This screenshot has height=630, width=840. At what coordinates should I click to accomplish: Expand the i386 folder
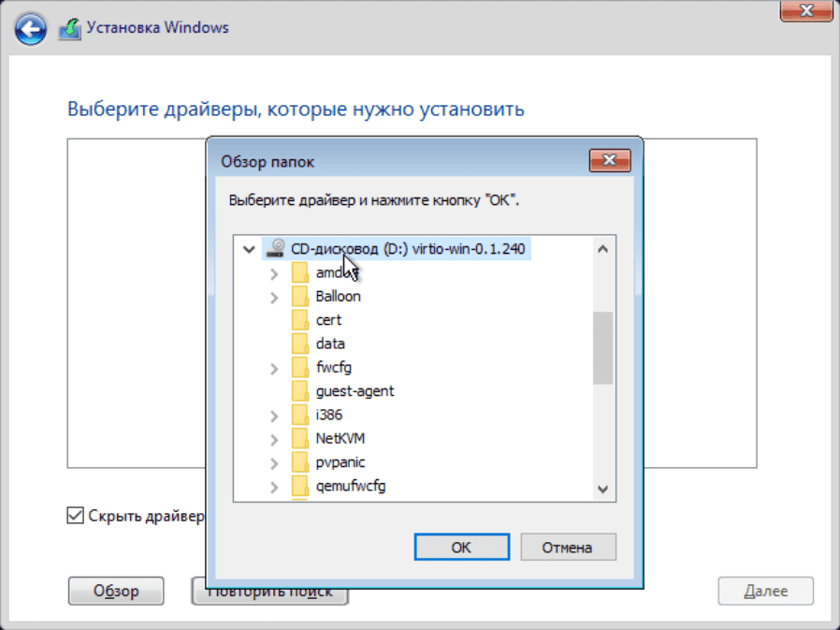pyautogui.click(x=274, y=416)
